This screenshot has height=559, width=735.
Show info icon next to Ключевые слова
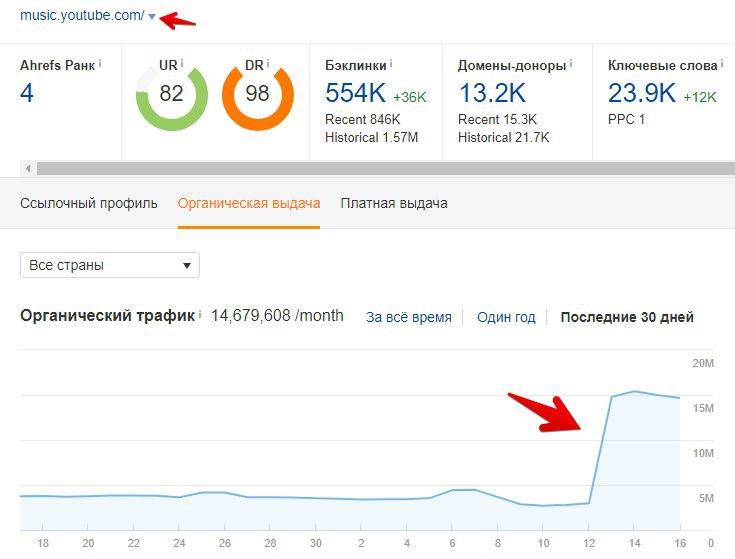point(722,63)
